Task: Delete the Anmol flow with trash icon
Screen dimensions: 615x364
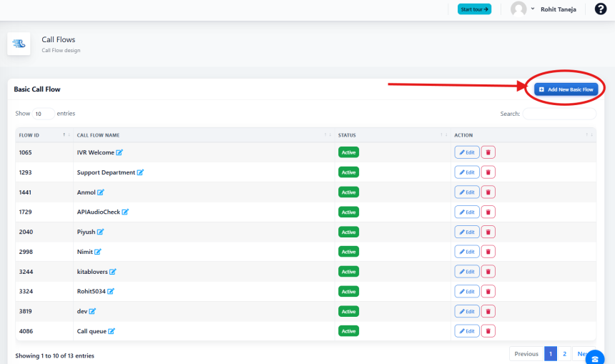Action: click(x=488, y=192)
